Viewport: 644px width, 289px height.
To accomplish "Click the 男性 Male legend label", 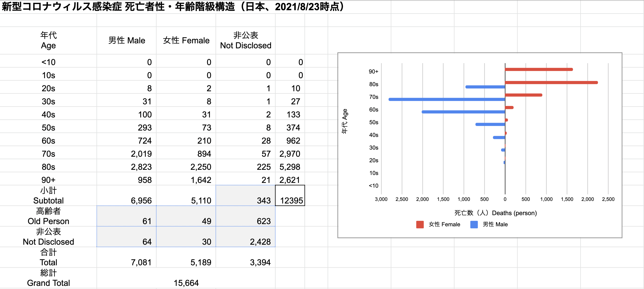I will (x=495, y=224).
